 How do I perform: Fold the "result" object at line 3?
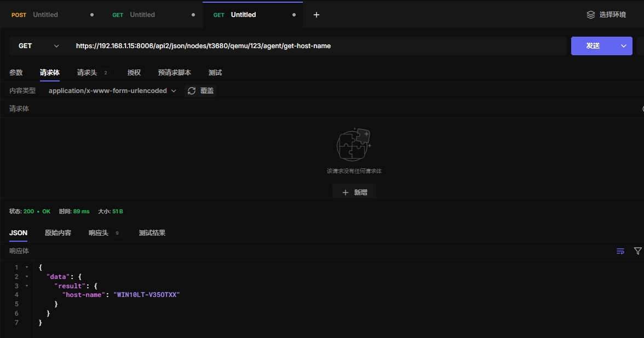(x=27, y=286)
